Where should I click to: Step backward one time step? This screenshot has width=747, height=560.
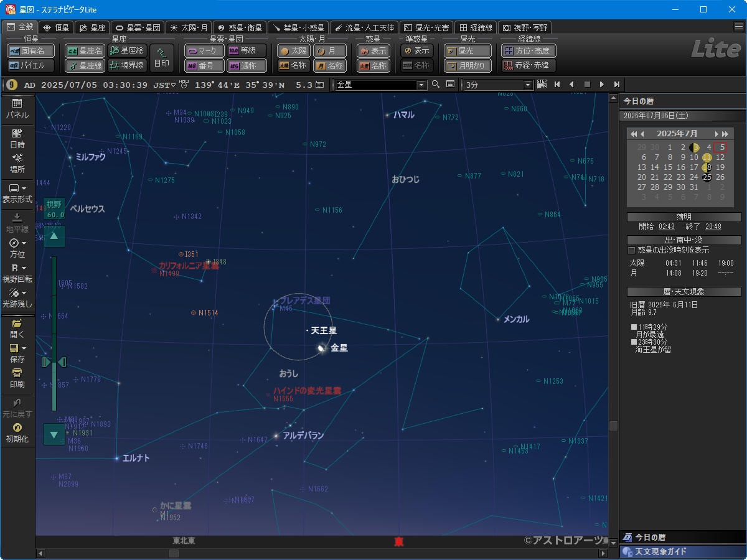571,85
